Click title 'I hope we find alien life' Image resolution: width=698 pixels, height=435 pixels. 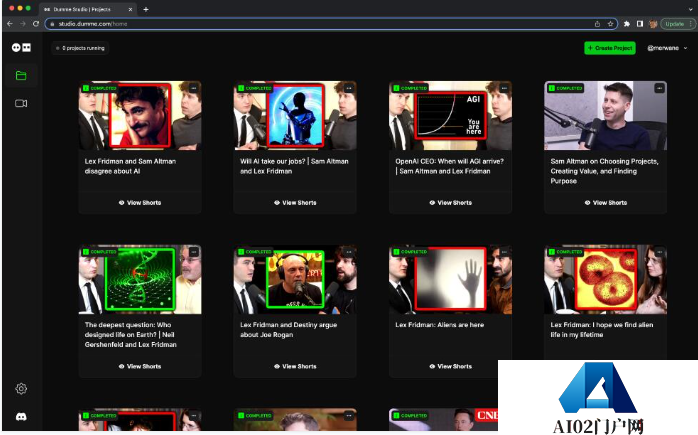click(602, 330)
